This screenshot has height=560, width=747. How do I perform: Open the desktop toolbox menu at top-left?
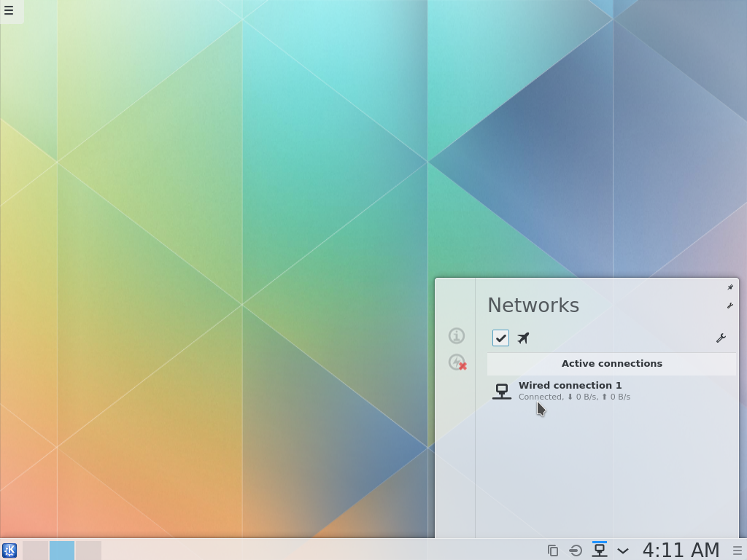(x=10, y=12)
